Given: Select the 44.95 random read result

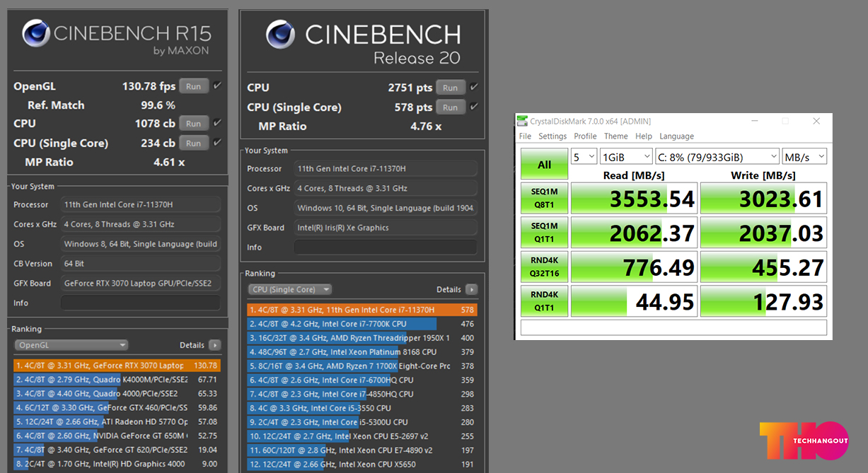Looking at the screenshot, I should coord(634,300).
